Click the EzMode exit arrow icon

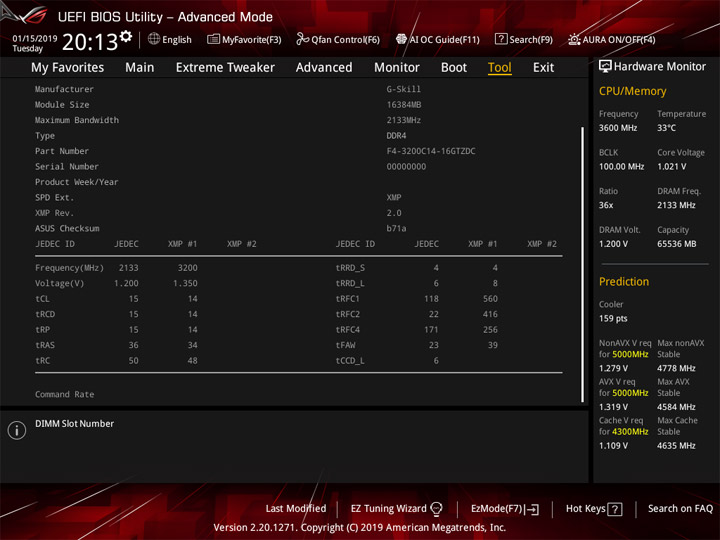533,509
